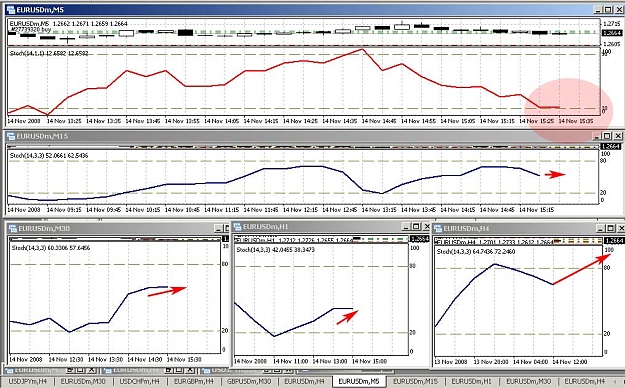Viewport: 625px width, 388px height.
Task: Click the Stoch(14,3,3) 60.3306 label in the M30 chart
Action: pyautogui.click(x=51, y=248)
